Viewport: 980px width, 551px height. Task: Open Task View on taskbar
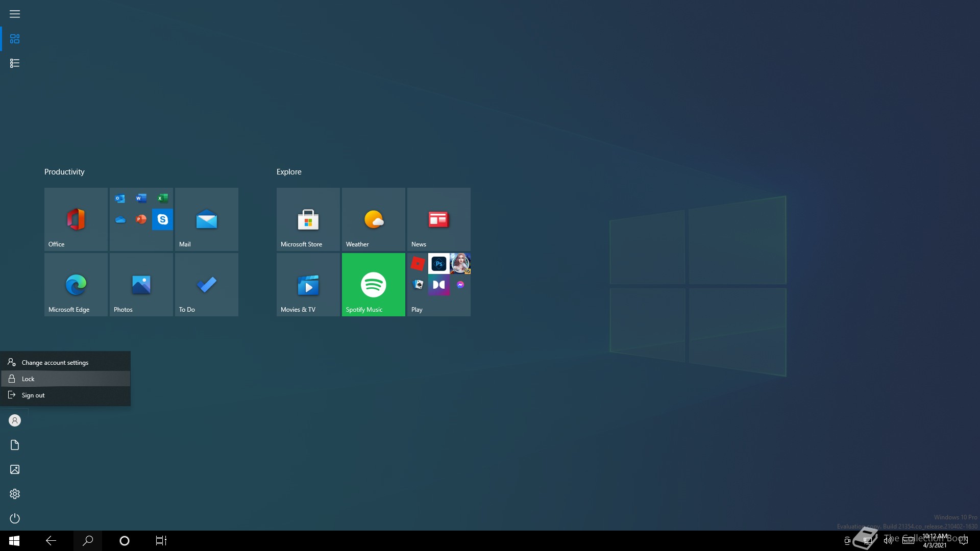click(x=161, y=541)
